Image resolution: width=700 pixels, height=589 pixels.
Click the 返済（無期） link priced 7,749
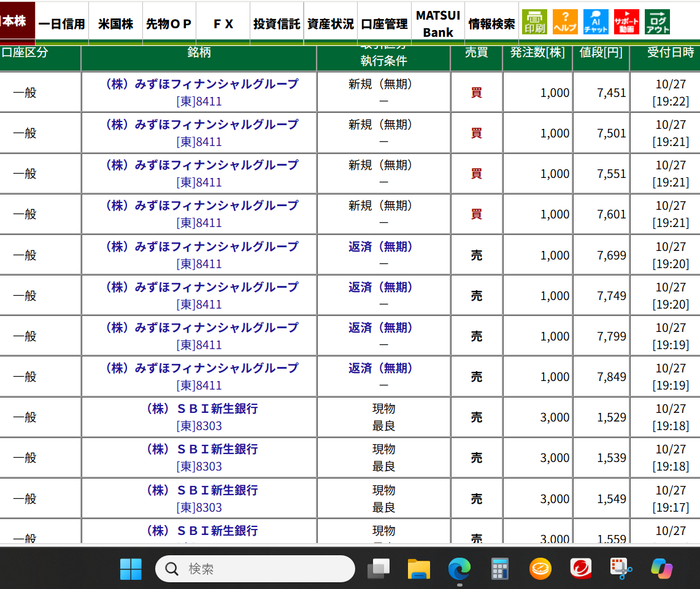[x=380, y=287]
